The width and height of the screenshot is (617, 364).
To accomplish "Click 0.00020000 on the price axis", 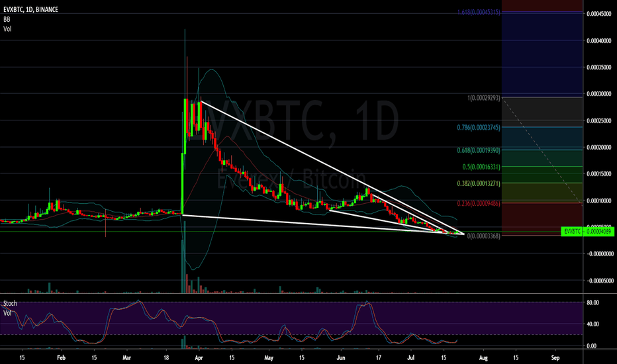I will click(599, 147).
